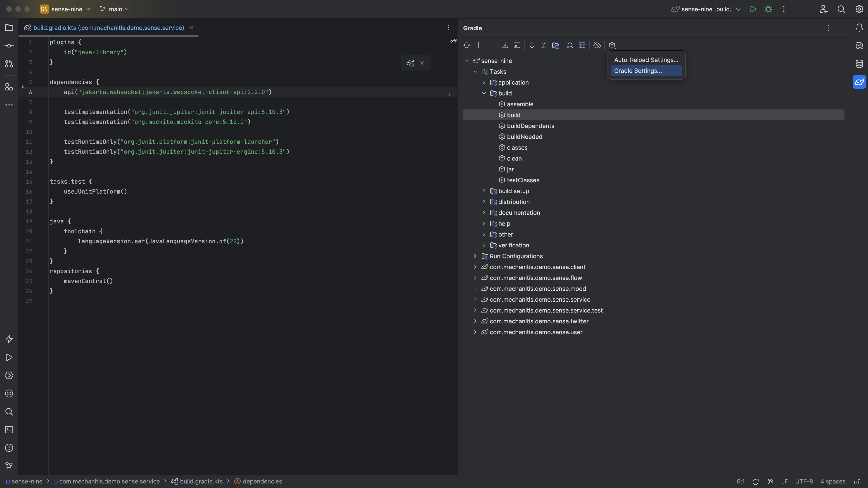The height and width of the screenshot is (488, 868).
Task: Click Download Sources icon in Gradle toolbar
Action: (505, 45)
